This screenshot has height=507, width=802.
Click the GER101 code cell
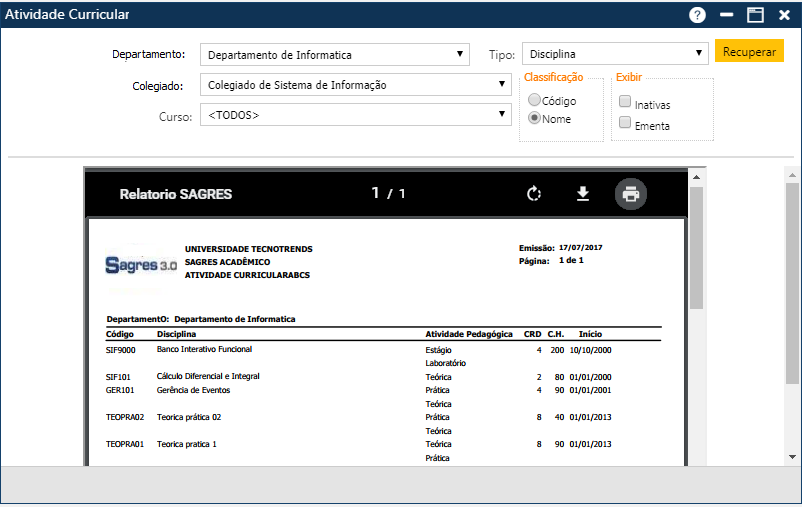pyautogui.click(x=120, y=390)
